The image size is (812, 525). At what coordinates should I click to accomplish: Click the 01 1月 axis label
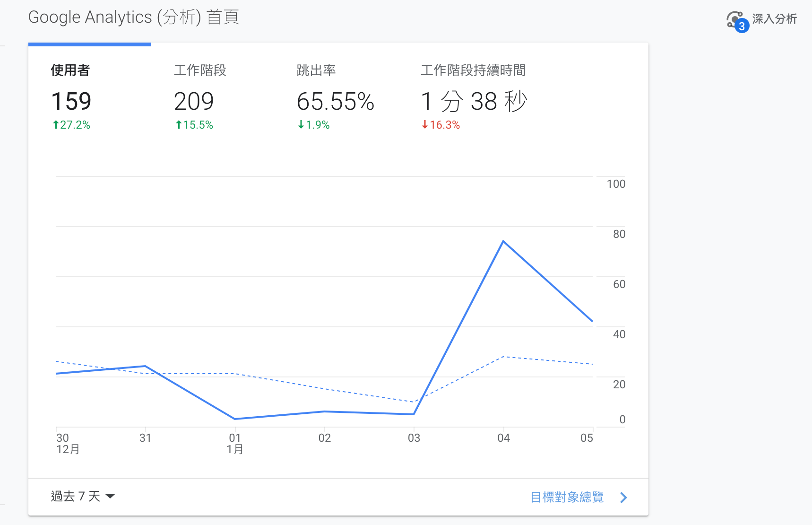coord(235,443)
